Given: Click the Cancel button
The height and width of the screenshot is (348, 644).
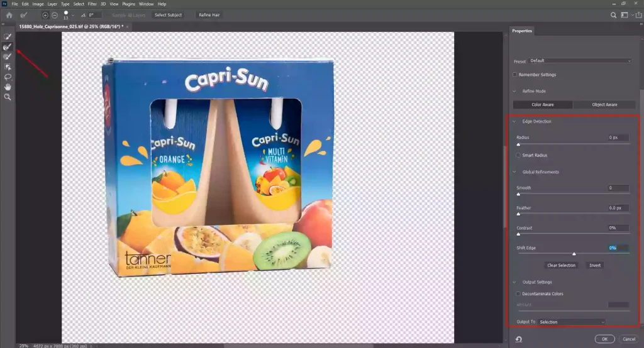Looking at the screenshot, I should (x=629, y=339).
